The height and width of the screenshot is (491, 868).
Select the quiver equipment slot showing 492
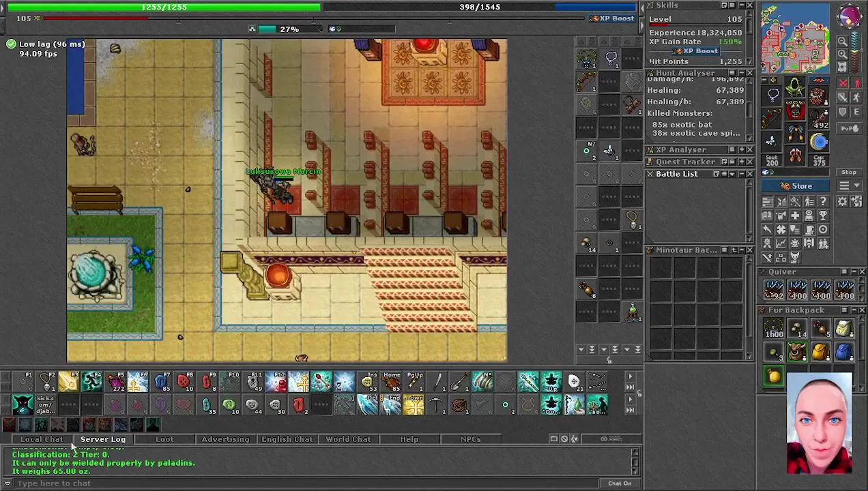coord(818,117)
